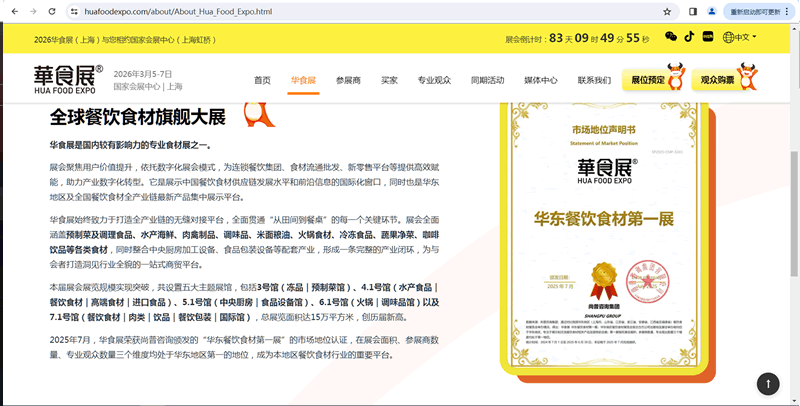Image resolution: width=800 pixels, height=406 pixels.
Task: Open the browser profile avatar icon
Action: (x=712, y=11)
